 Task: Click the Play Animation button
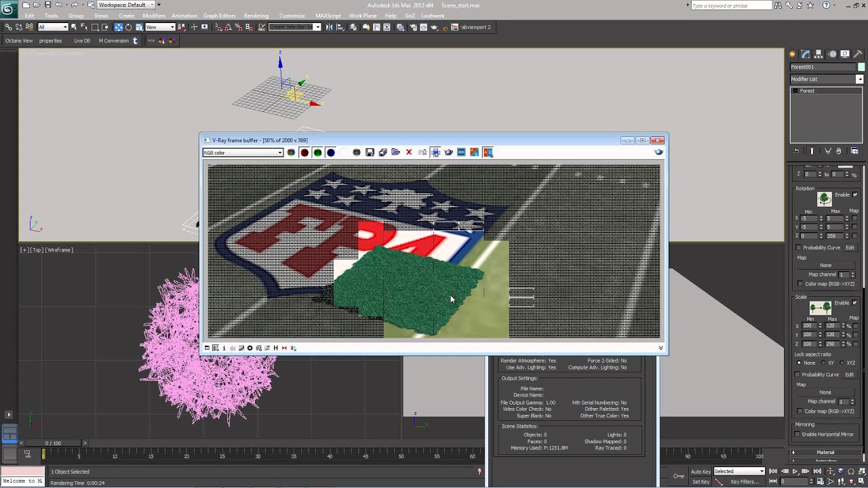click(795, 471)
